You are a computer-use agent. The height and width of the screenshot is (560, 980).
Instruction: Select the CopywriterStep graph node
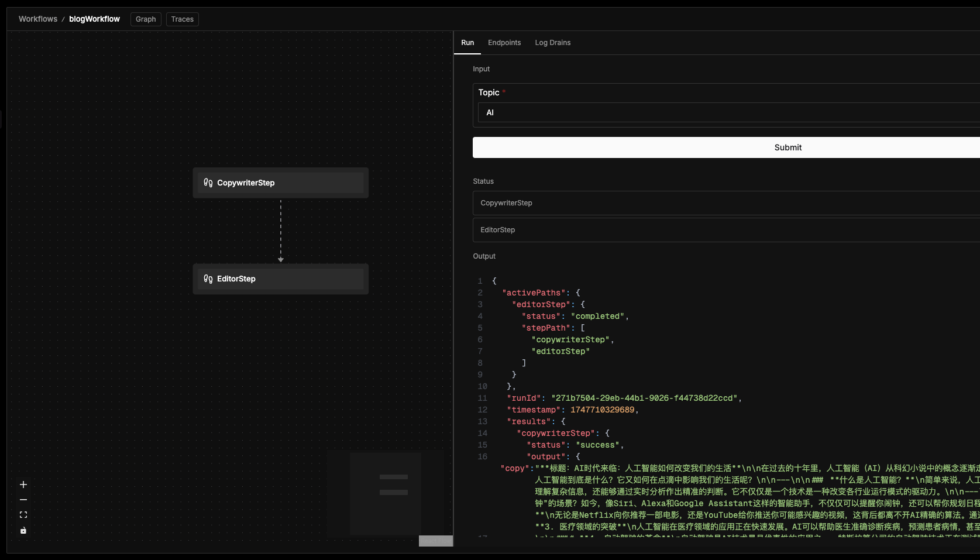[x=281, y=183]
